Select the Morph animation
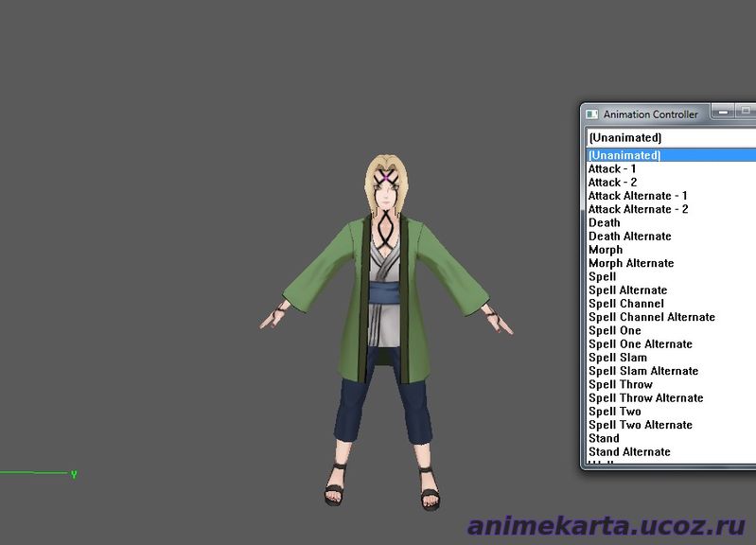 pos(671,250)
